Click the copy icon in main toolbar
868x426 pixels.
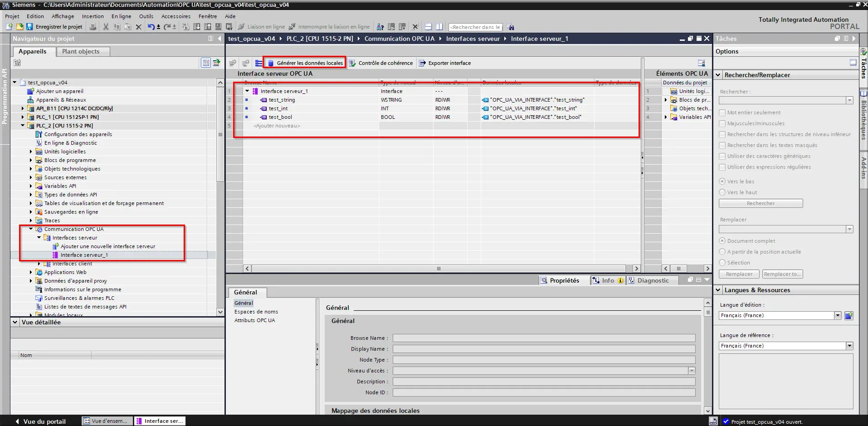117,27
